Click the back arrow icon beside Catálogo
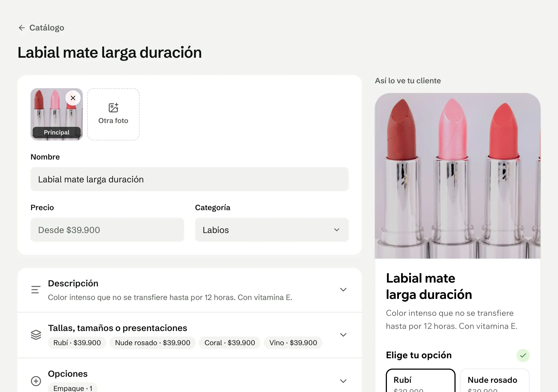Viewport: 558px width, 392px height. click(x=22, y=28)
